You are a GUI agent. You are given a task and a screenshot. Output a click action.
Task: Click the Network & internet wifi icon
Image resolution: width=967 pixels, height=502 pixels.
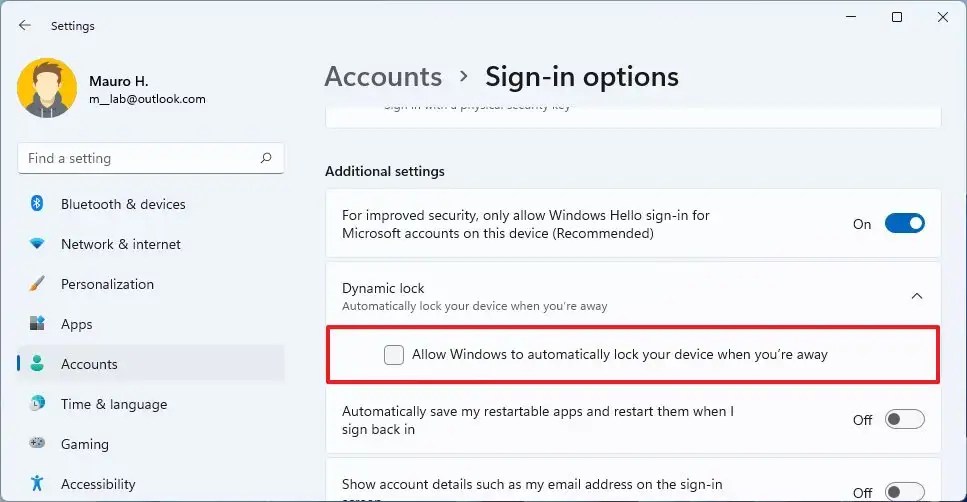37,244
